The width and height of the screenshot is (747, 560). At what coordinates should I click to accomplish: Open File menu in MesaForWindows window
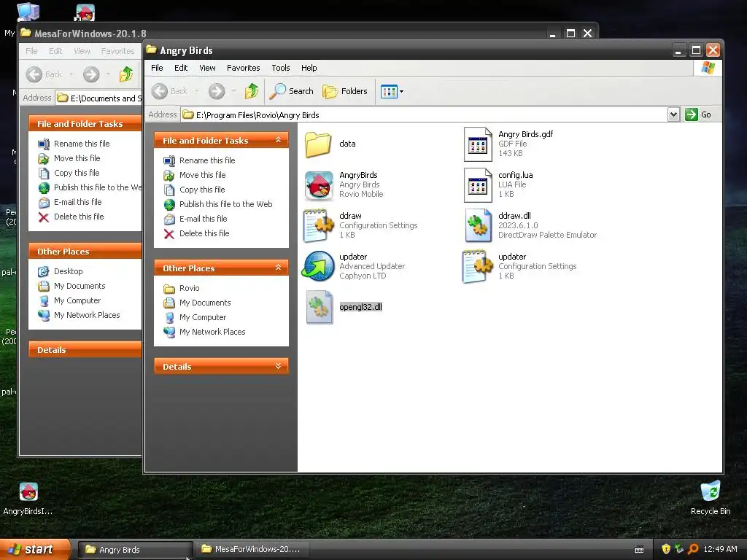click(x=31, y=51)
